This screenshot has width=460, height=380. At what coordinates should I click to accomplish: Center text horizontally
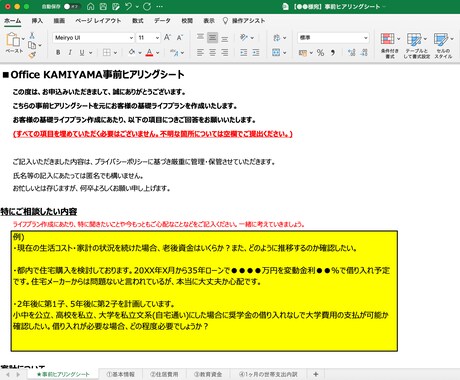[212, 52]
